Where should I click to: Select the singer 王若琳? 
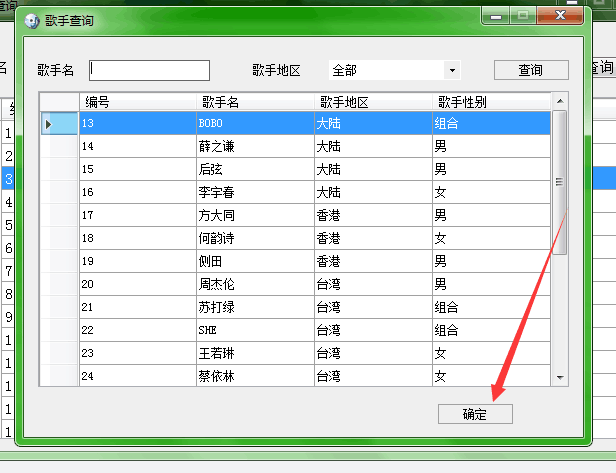(255, 353)
